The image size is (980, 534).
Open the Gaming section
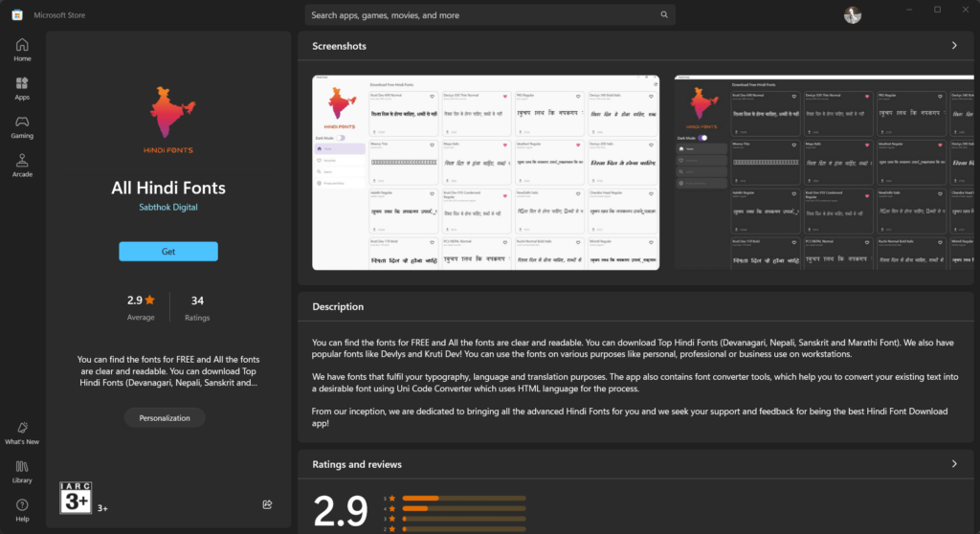point(22,127)
